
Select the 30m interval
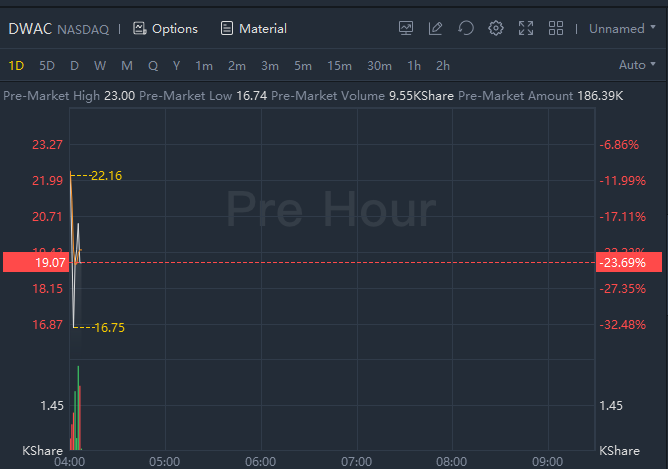379,65
